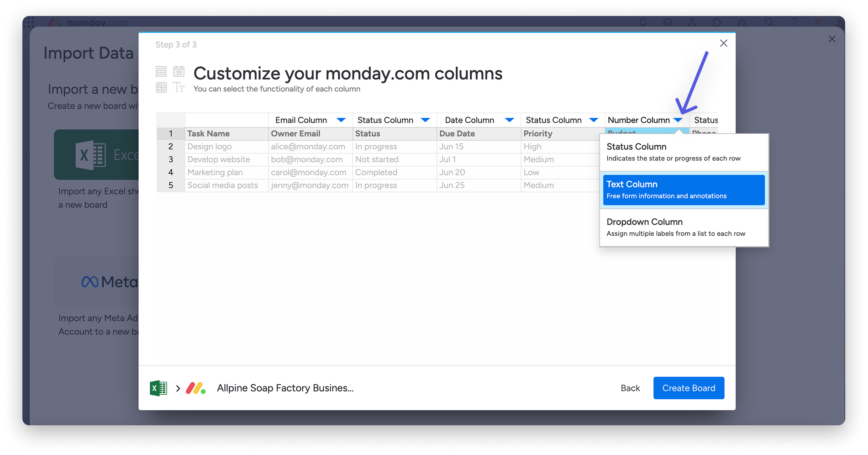Image resolution: width=868 pixels, height=455 pixels.
Task: Click the carol@monday.com cell
Action: (x=310, y=172)
